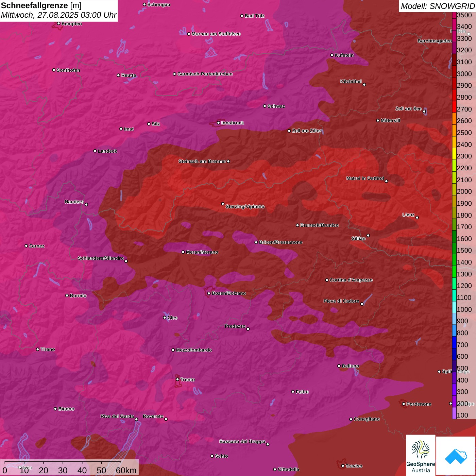Screen dimensions: 476x476
Task: Click the Rovereto label
Action: (x=153, y=416)
